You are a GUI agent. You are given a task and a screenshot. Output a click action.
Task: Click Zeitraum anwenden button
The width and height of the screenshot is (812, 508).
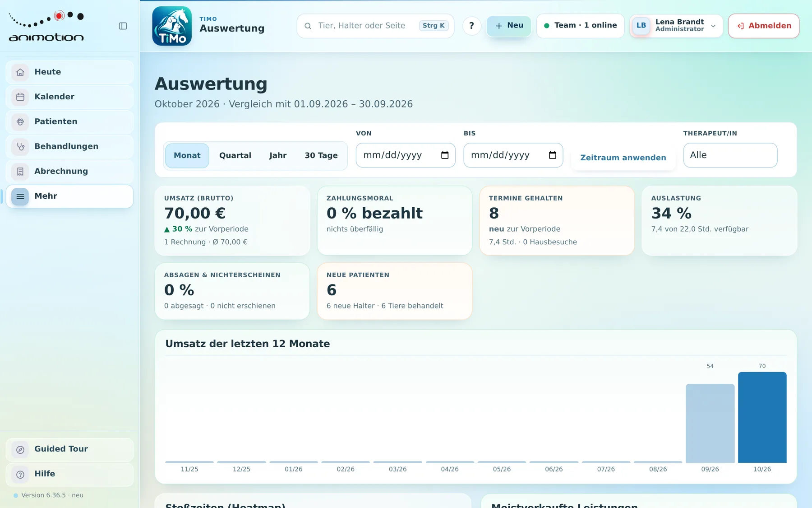tap(623, 158)
